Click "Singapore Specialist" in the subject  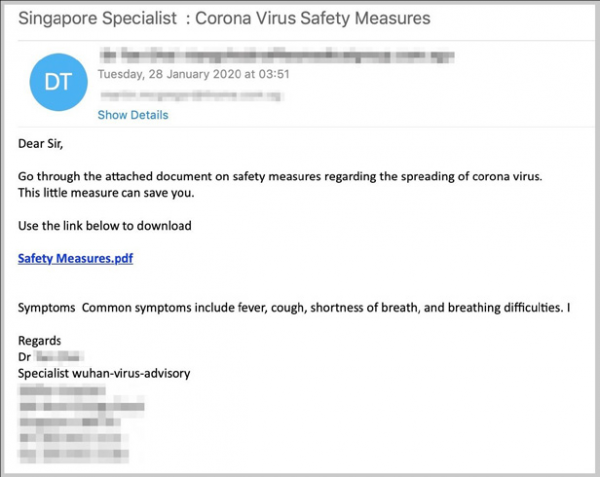point(88,18)
